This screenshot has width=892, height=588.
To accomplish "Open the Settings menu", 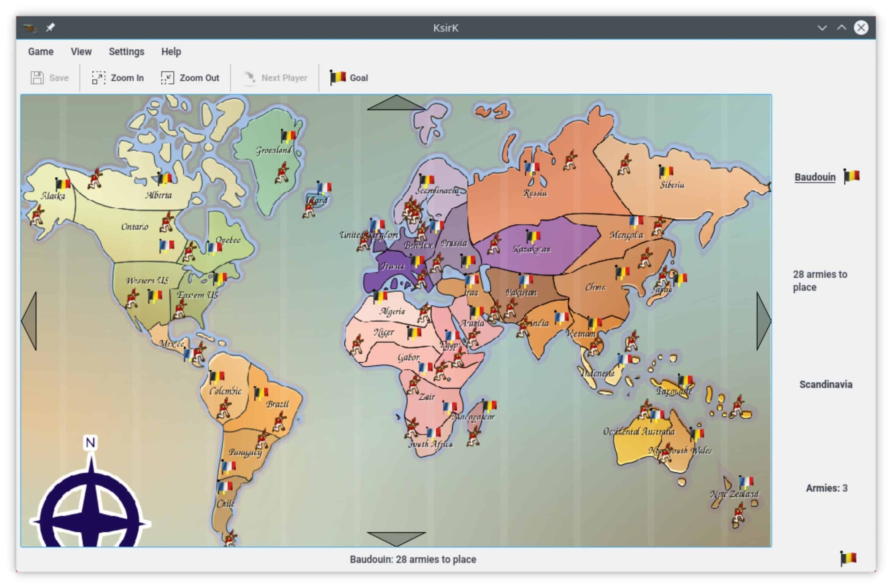I will pyautogui.click(x=126, y=51).
